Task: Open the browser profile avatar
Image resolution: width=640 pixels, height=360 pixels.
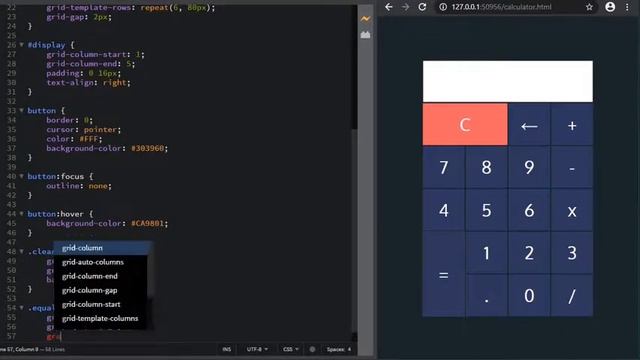Action: click(x=610, y=7)
